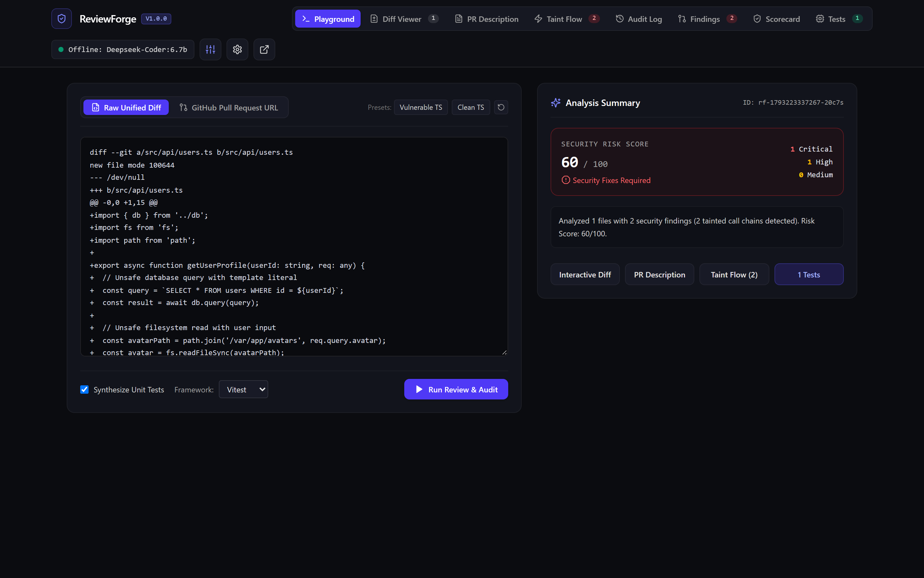Click the external link icon button
The height and width of the screenshot is (578, 924).
[264, 49]
